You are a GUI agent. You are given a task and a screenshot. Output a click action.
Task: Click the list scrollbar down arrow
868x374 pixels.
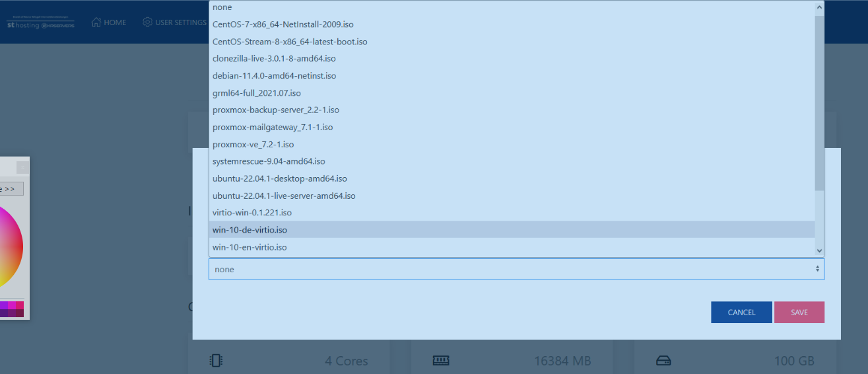[x=820, y=250]
